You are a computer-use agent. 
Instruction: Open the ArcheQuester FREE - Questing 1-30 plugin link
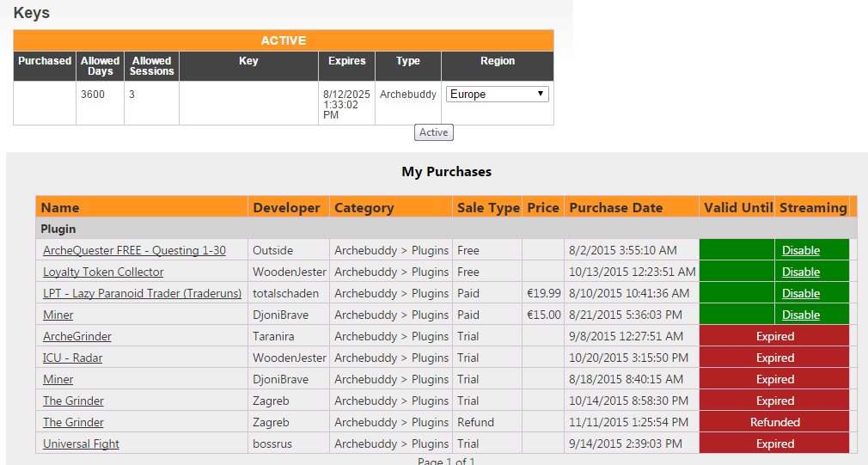[x=134, y=250]
